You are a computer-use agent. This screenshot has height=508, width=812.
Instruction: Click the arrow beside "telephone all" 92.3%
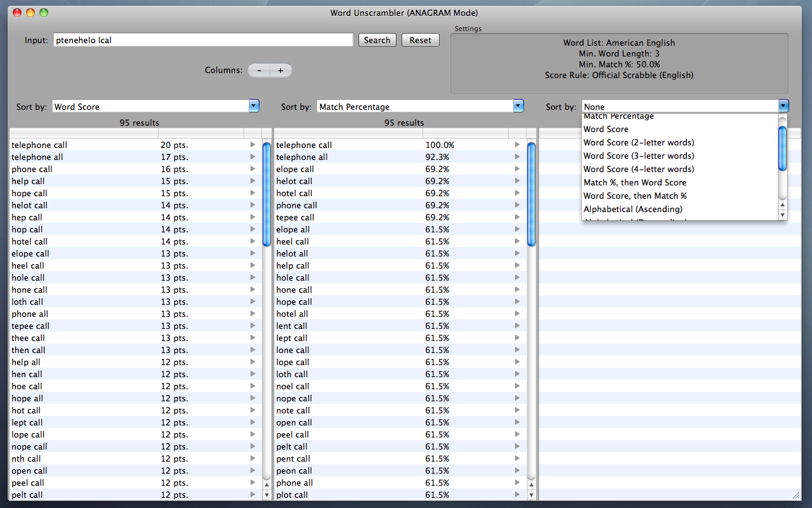click(518, 157)
